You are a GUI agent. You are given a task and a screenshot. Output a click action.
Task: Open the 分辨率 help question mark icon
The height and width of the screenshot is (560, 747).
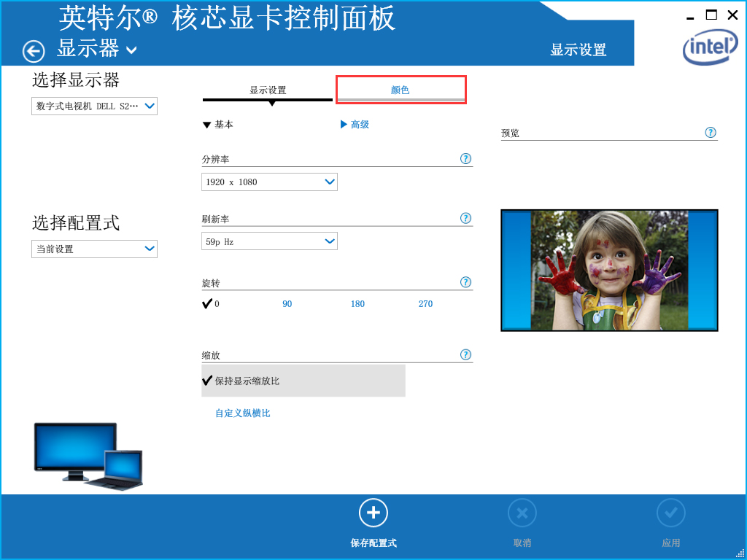[465, 158]
